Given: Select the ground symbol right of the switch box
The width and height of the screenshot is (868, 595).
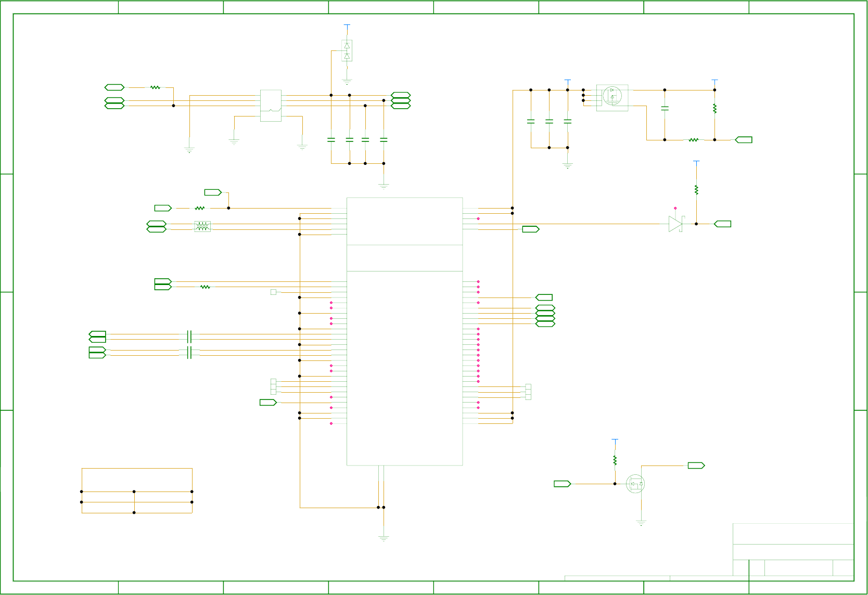Looking at the screenshot, I should coord(302,147).
